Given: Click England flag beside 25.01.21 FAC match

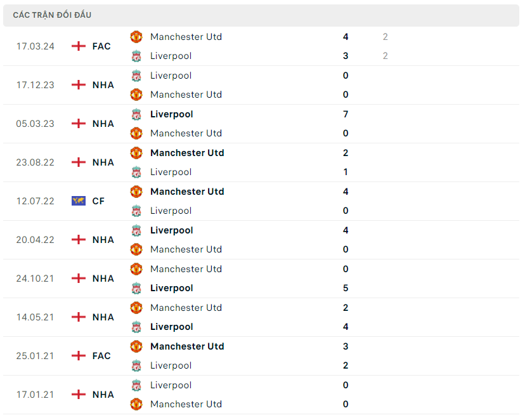Looking at the screenshot, I should pyautogui.click(x=79, y=356).
